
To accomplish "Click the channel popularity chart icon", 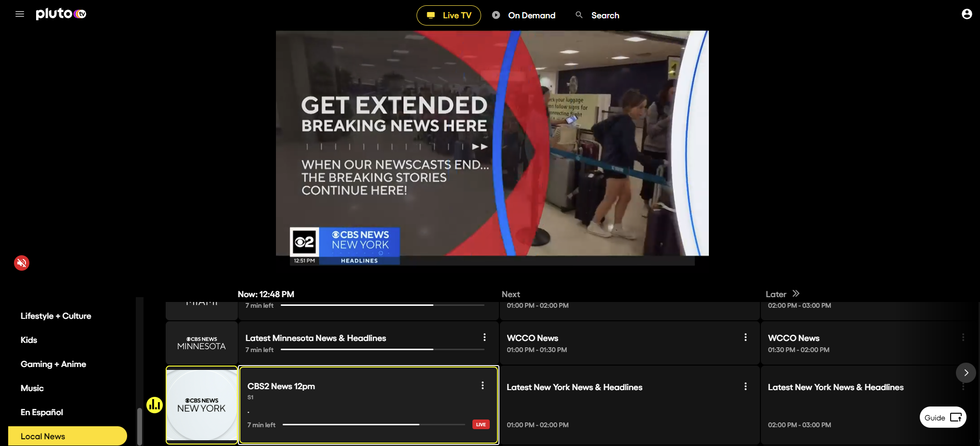I will (x=155, y=405).
